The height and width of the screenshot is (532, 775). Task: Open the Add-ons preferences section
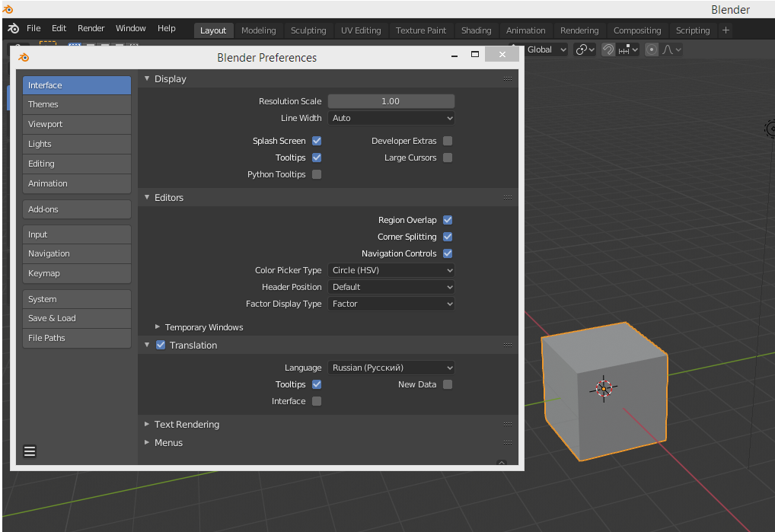[x=77, y=209]
